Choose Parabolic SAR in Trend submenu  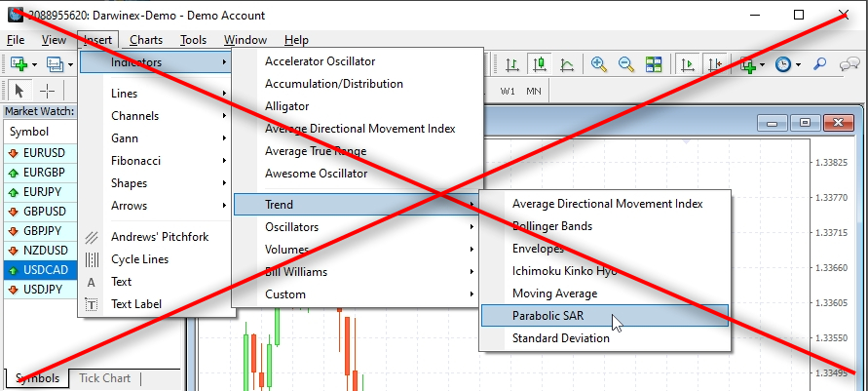click(605, 316)
